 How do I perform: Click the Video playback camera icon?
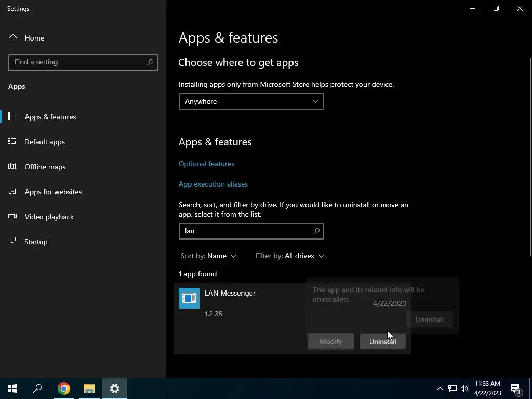pos(12,216)
